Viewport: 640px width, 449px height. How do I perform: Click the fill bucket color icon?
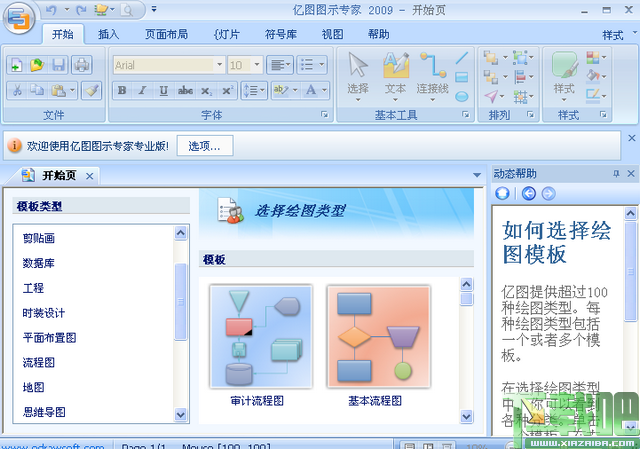(593, 76)
